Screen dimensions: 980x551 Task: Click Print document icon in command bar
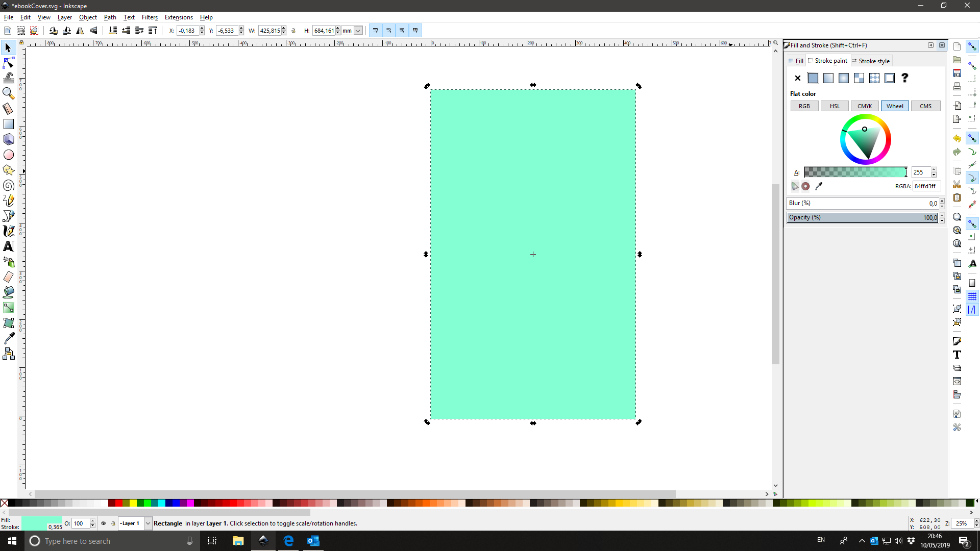pos(957,86)
